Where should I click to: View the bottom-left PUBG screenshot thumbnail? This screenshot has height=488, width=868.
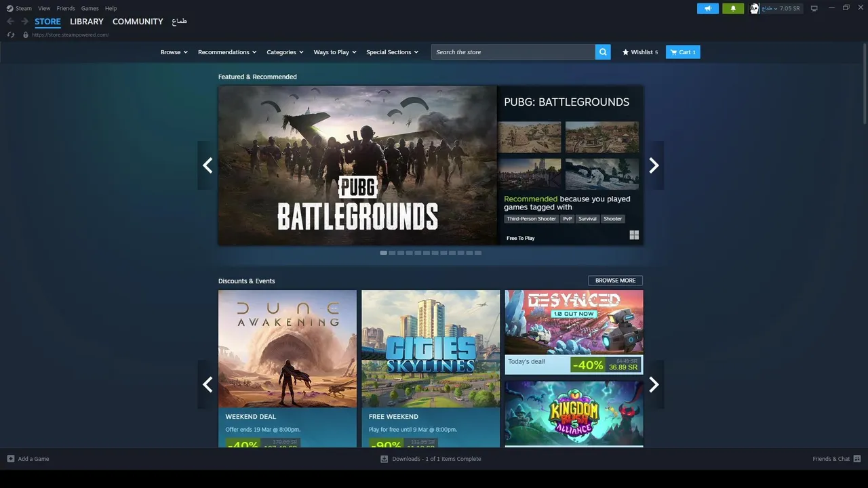point(530,174)
